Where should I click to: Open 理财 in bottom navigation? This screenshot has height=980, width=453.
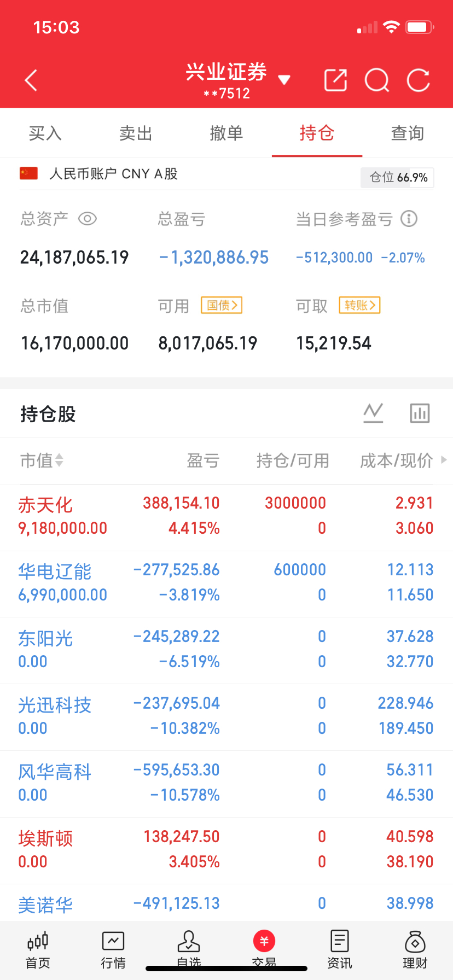pyautogui.click(x=415, y=950)
